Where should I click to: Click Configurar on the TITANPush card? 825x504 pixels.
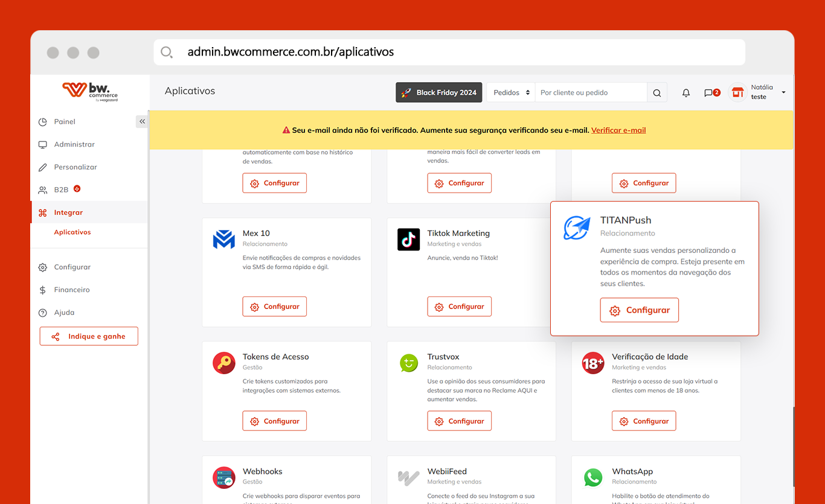click(x=640, y=310)
